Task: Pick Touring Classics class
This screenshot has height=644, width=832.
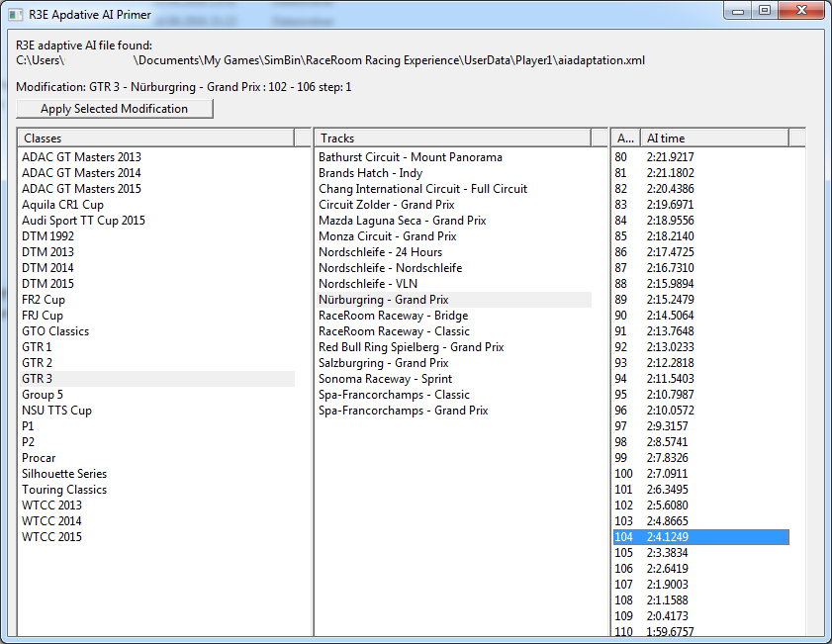Action: coord(157,490)
